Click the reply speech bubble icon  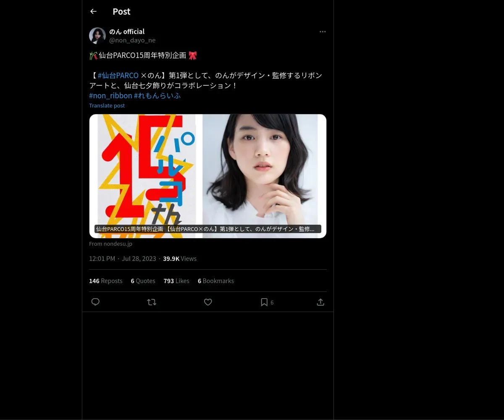[x=95, y=302]
